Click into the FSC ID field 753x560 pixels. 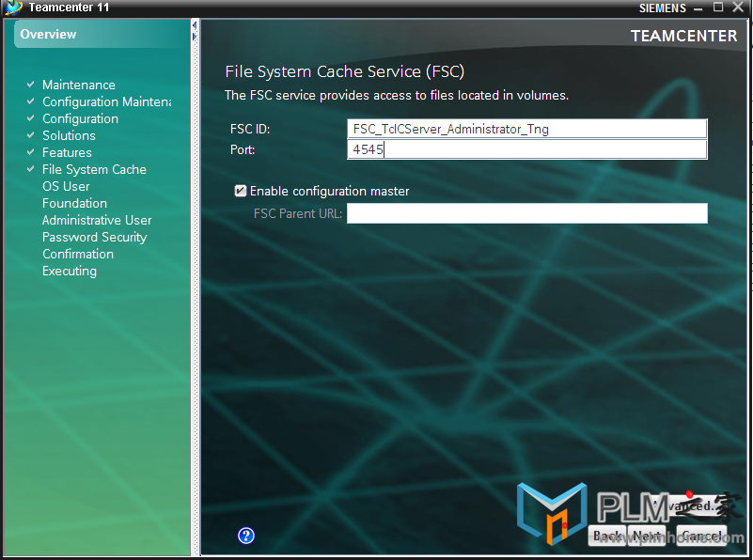coord(526,129)
